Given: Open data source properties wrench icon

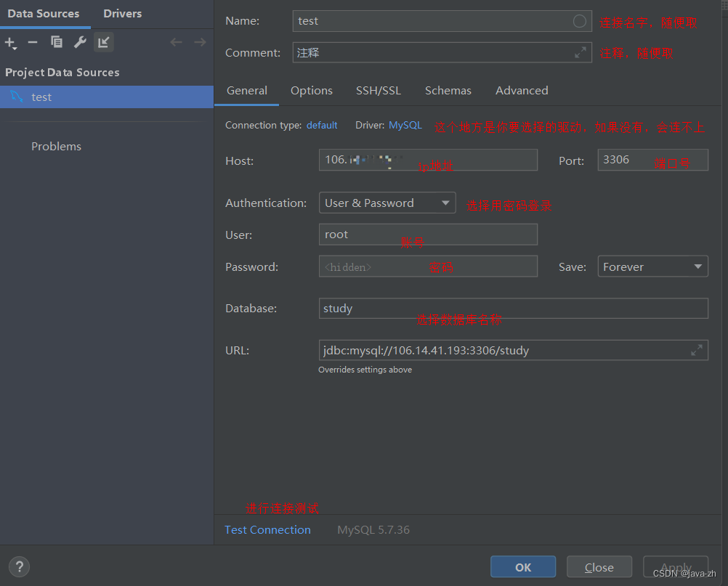Looking at the screenshot, I should pos(80,42).
